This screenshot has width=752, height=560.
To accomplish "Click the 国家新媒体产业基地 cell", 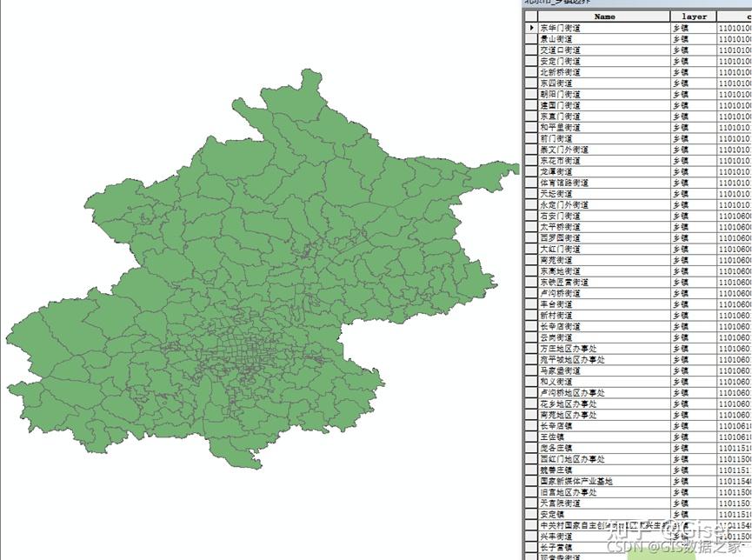I will (604, 481).
